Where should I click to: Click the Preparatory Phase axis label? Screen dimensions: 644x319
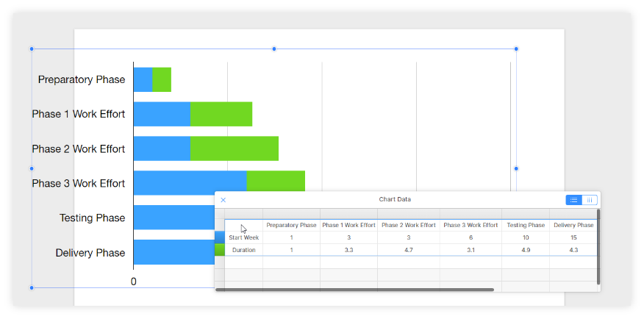(x=82, y=79)
